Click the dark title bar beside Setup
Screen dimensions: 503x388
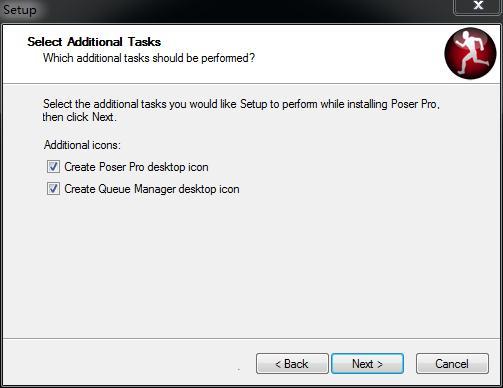pyautogui.click(x=233, y=10)
